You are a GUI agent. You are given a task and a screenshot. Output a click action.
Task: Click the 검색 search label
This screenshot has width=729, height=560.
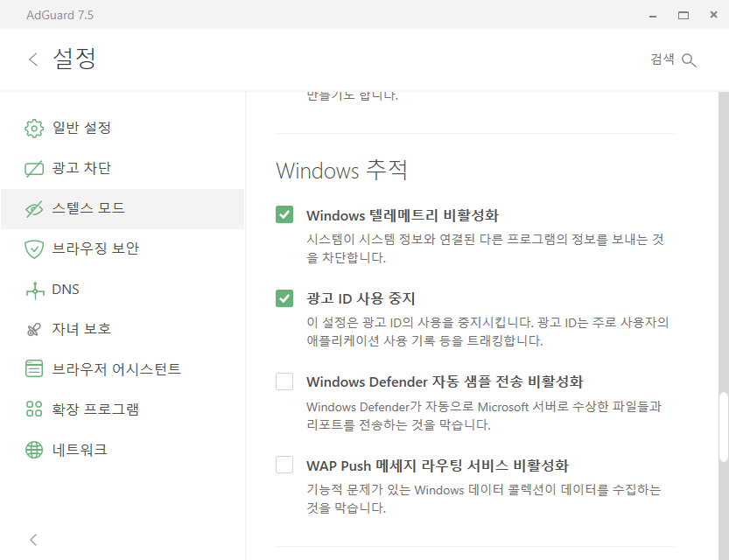coord(662,59)
